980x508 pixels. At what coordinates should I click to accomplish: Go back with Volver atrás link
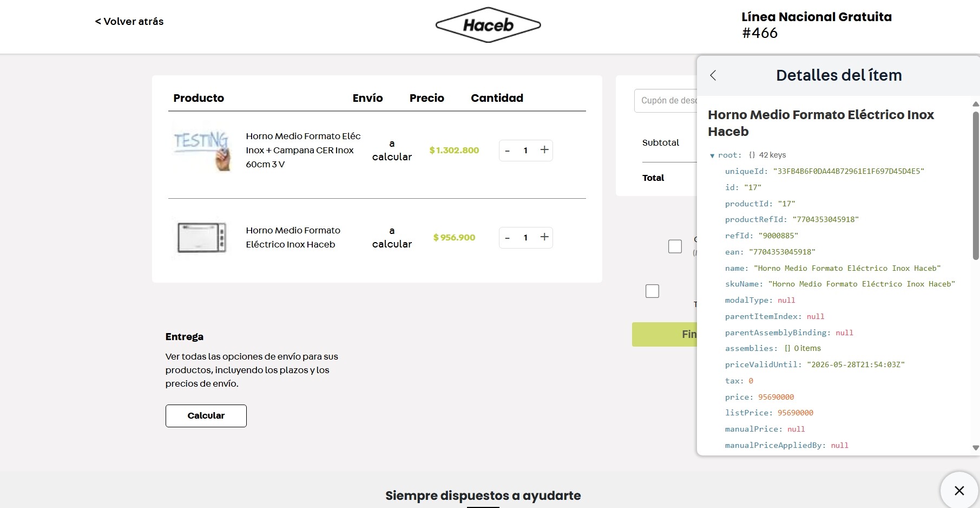pos(129,22)
